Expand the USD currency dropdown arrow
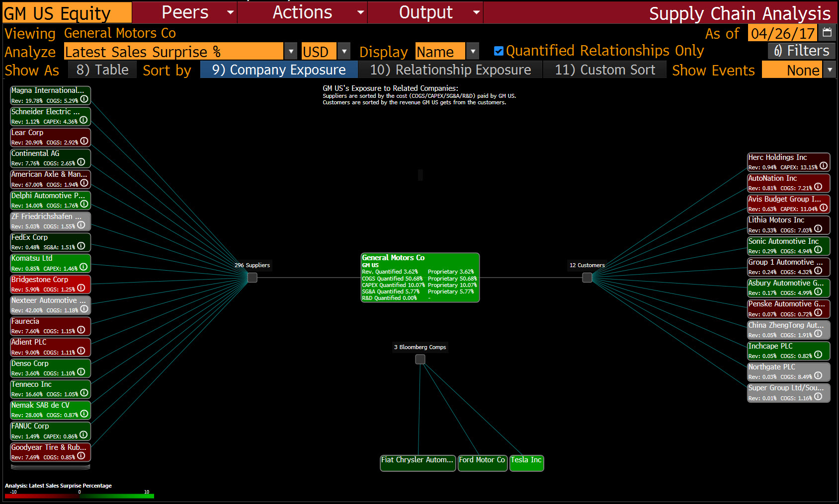This screenshot has height=504, width=839. pyautogui.click(x=344, y=51)
